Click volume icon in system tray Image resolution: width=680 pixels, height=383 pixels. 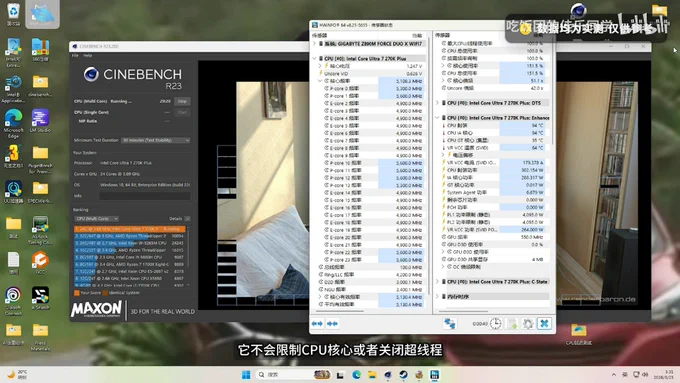point(645,374)
